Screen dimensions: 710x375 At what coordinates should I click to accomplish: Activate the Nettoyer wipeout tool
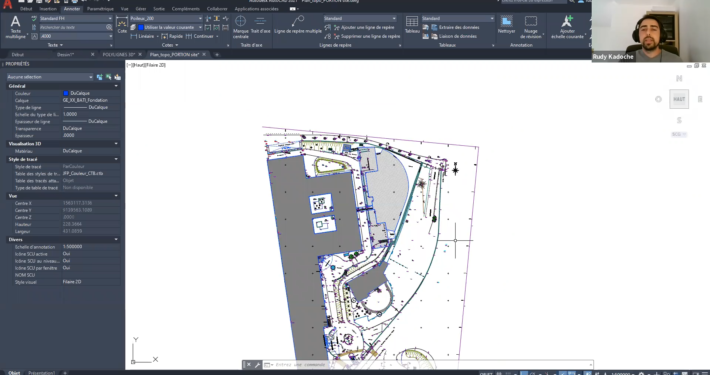(x=506, y=25)
